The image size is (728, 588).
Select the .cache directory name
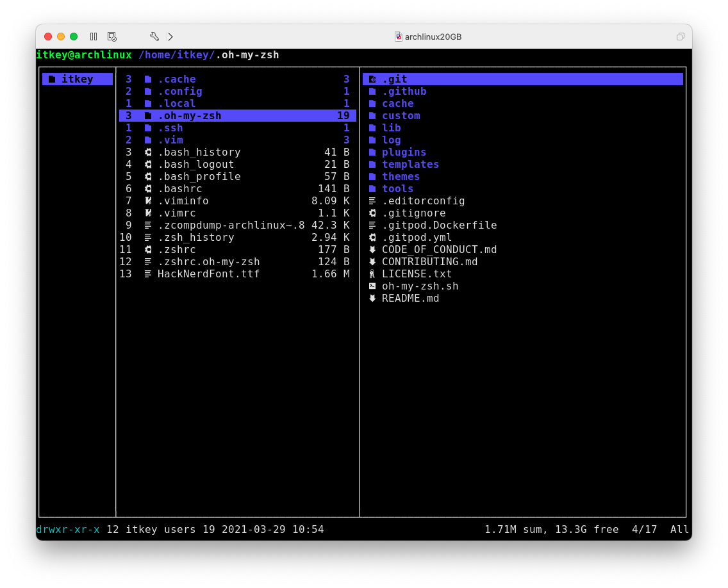point(177,79)
